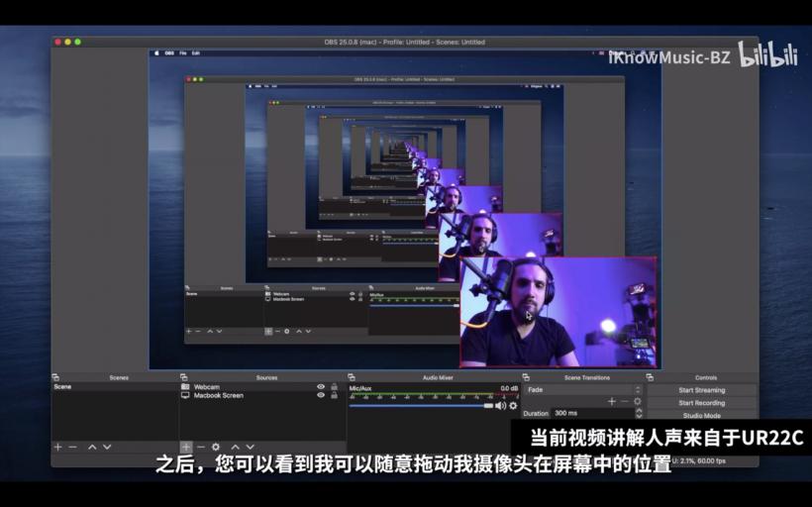The image size is (812, 507).
Task: Select the Macbook Screen row in Sources
Action: [262, 395]
